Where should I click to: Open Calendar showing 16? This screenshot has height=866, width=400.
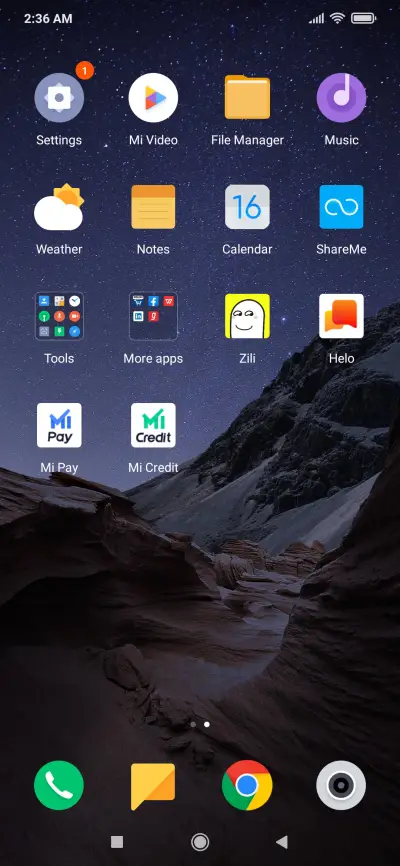pyautogui.click(x=247, y=207)
